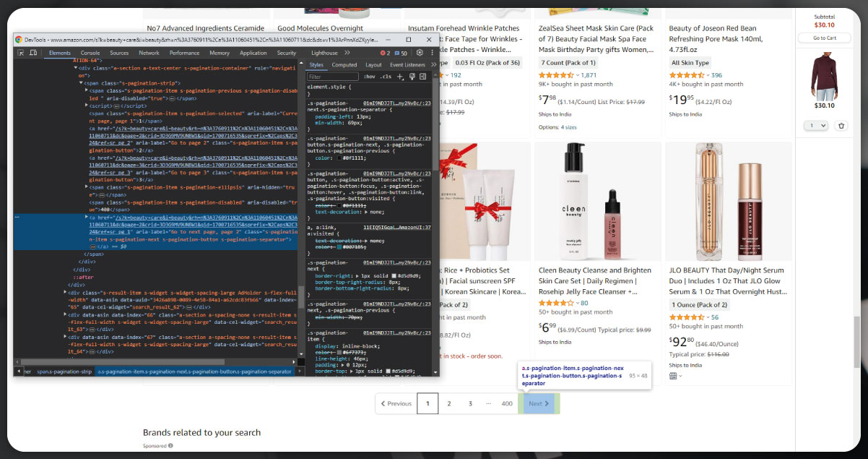Open the Lighthouse tab

[324, 53]
